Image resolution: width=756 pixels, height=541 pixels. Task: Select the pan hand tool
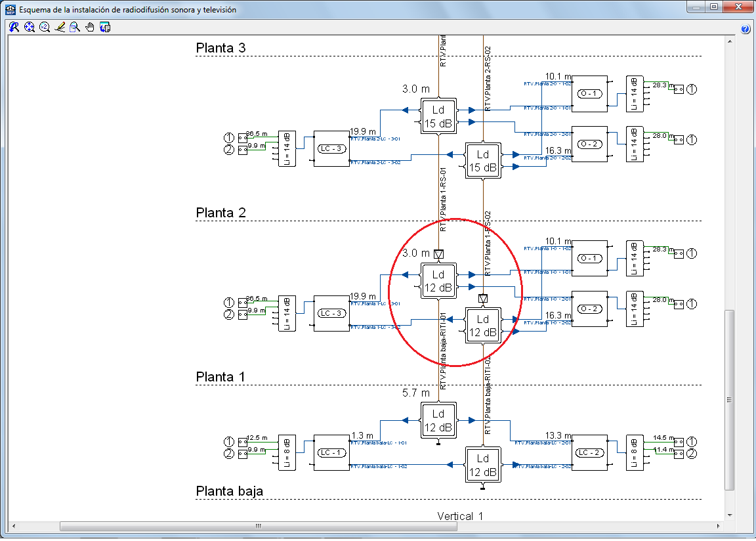click(x=90, y=28)
